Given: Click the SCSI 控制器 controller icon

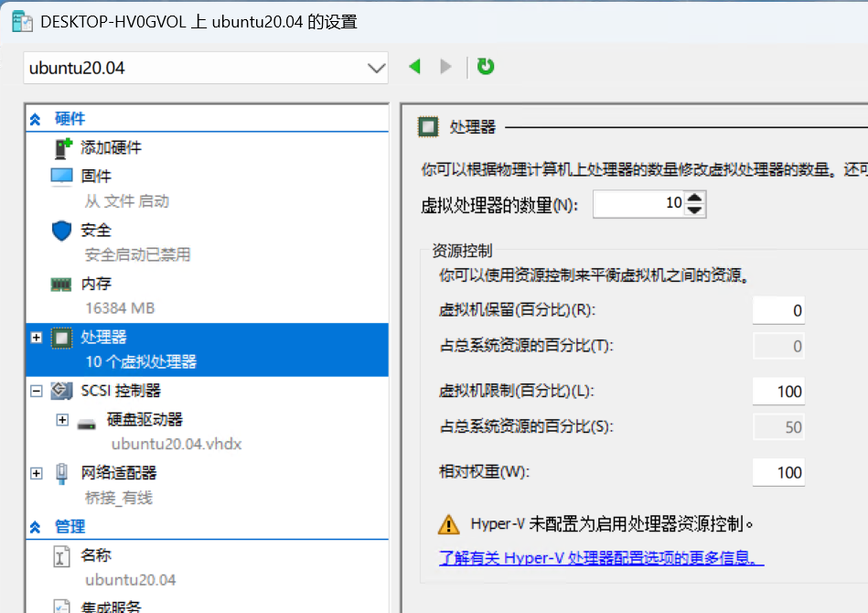Looking at the screenshot, I should 61,391.
